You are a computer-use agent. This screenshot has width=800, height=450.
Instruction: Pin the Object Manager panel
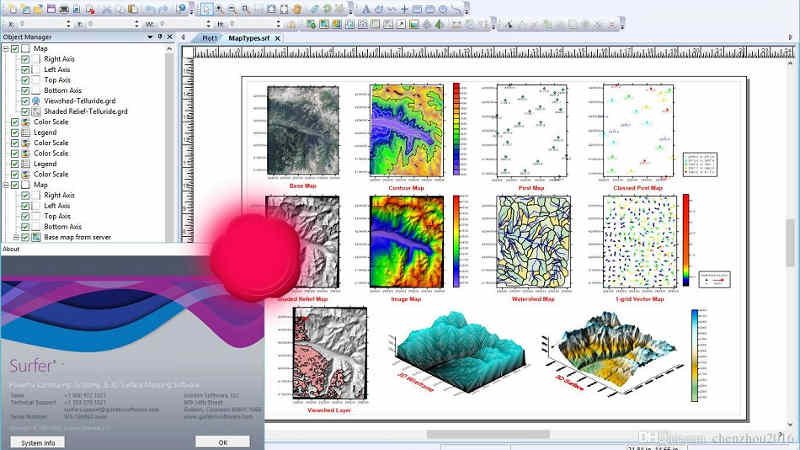click(160, 37)
